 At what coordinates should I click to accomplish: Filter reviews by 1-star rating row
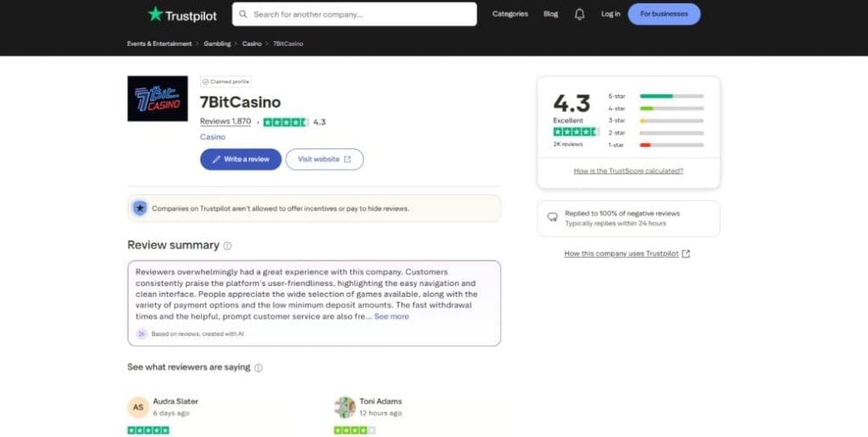[656, 145]
